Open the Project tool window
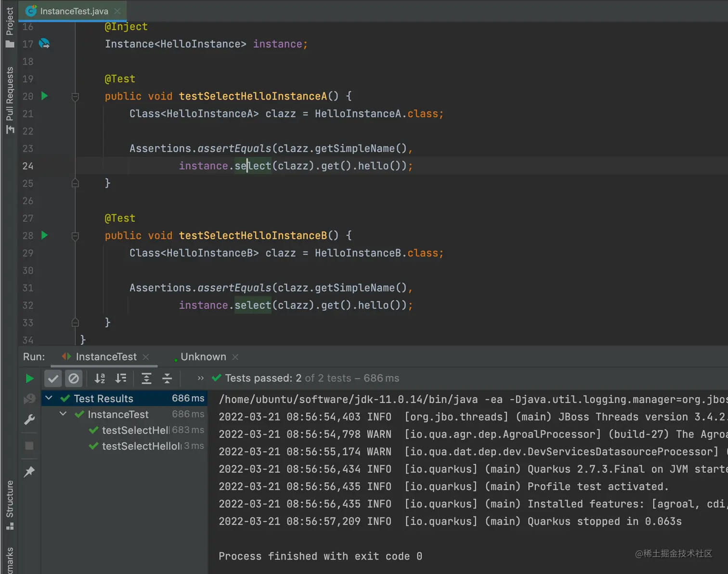The width and height of the screenshot is (728, 574). [x=10, y=27]
